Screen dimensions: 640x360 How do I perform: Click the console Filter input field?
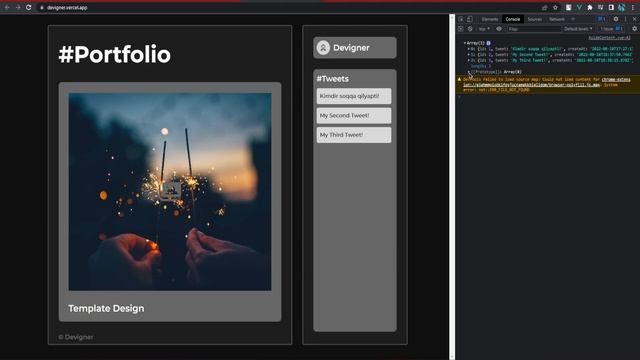[534, 29]
